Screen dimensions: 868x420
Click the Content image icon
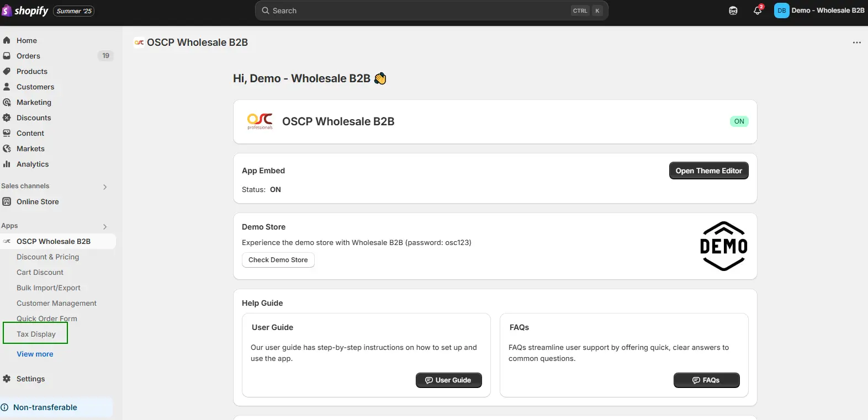pos(7,133)
